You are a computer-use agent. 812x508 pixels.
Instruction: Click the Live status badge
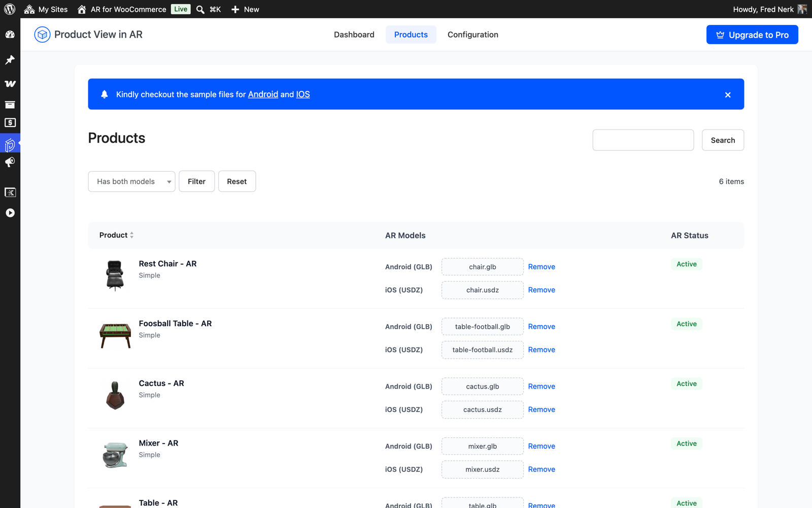coord(181,9)
